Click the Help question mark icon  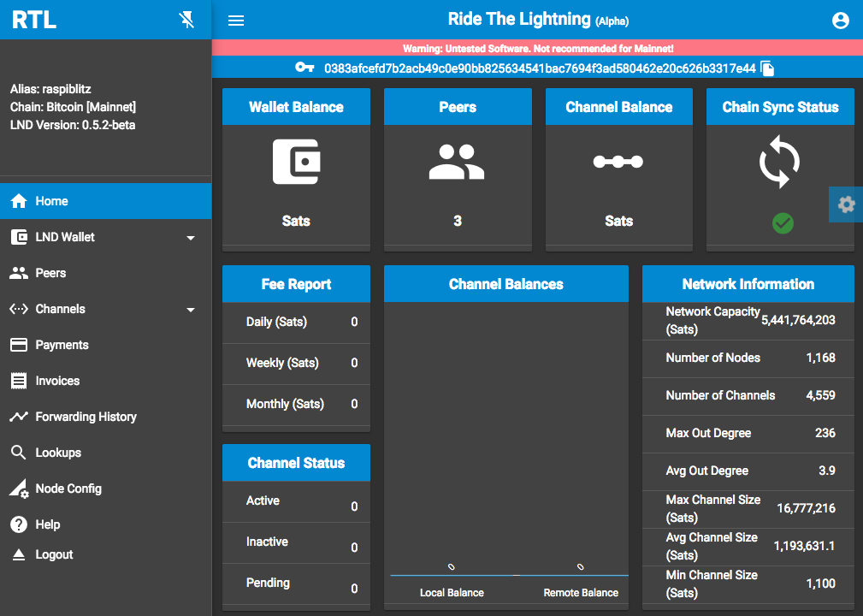pyautogui.click(x=19, y=524)
